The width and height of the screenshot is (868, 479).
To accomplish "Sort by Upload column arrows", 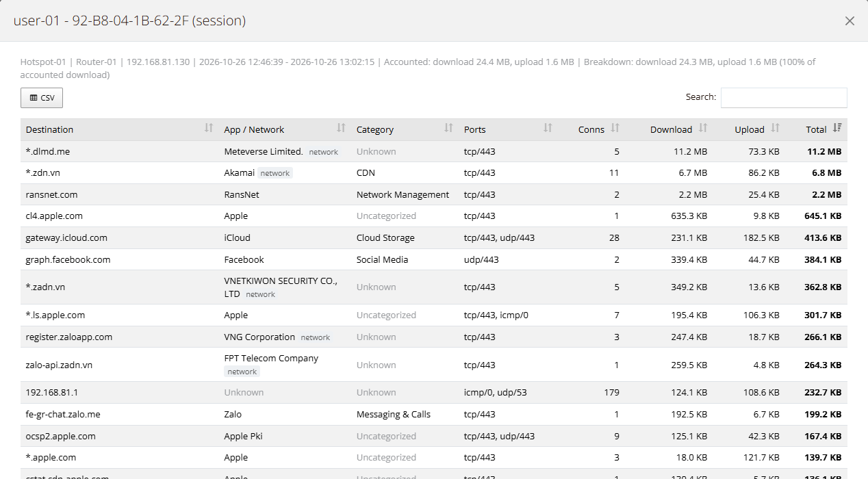I will click(x=775, y=128).
